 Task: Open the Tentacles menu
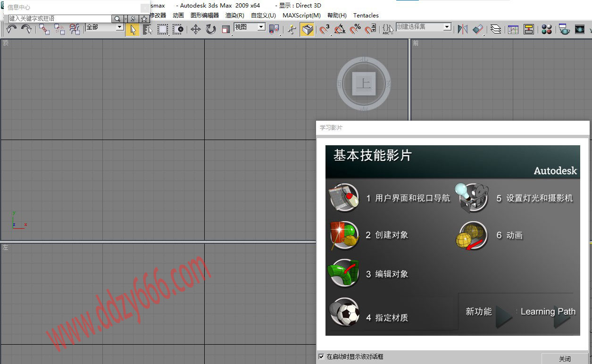[366, 15]
